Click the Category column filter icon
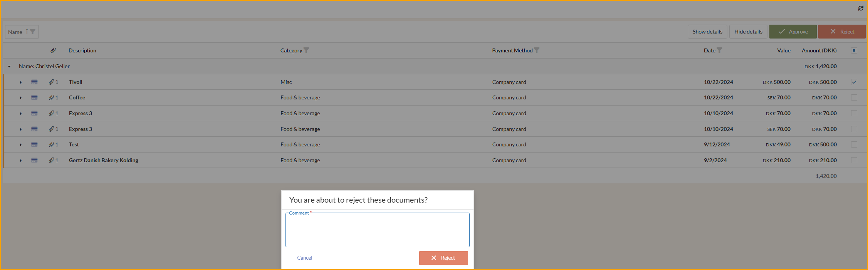The image size is (868, 270). coord(306,50)
